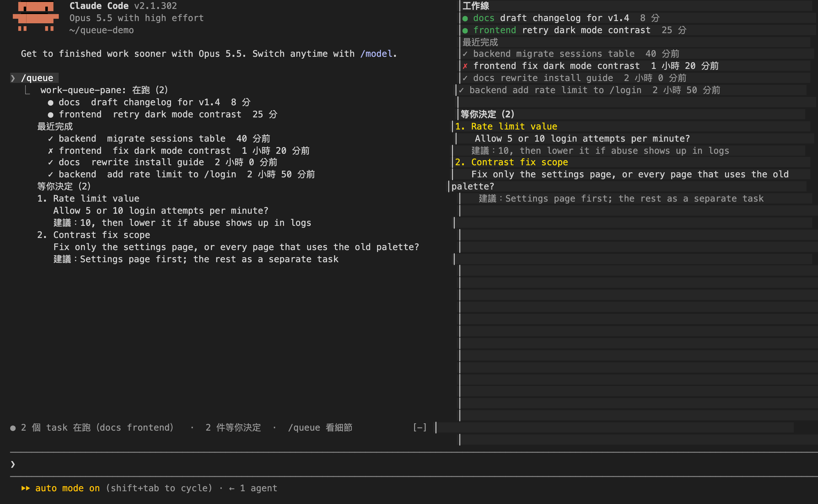Click 'shift+tab to cycle' hint text
The height and width of the screenshot is (504, 818).
159,488
